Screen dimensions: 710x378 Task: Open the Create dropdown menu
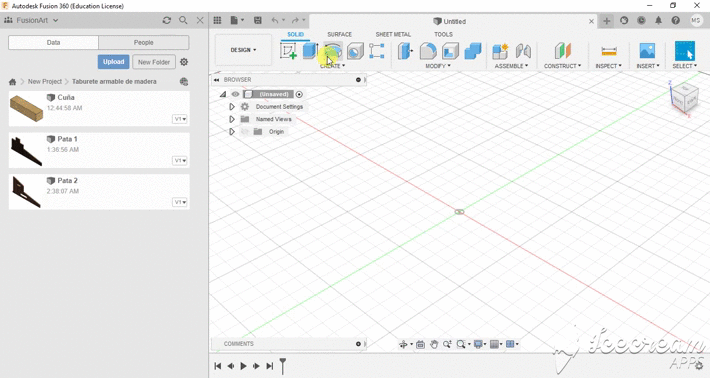332,66
